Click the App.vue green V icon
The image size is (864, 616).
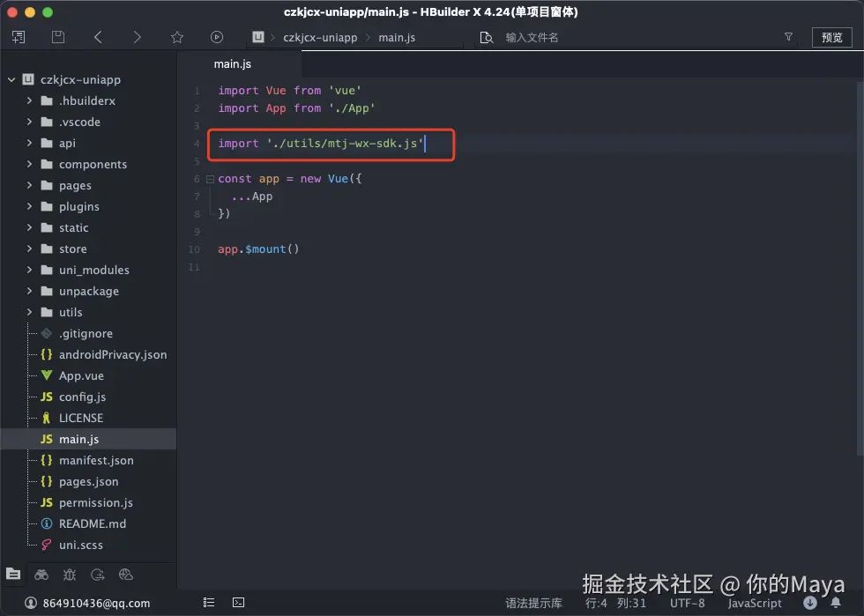pos(47,375)
